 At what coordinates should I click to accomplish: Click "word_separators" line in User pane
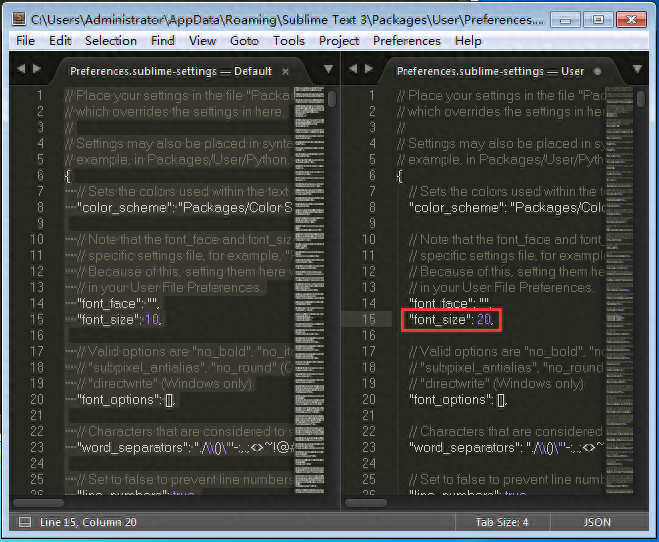506,447
